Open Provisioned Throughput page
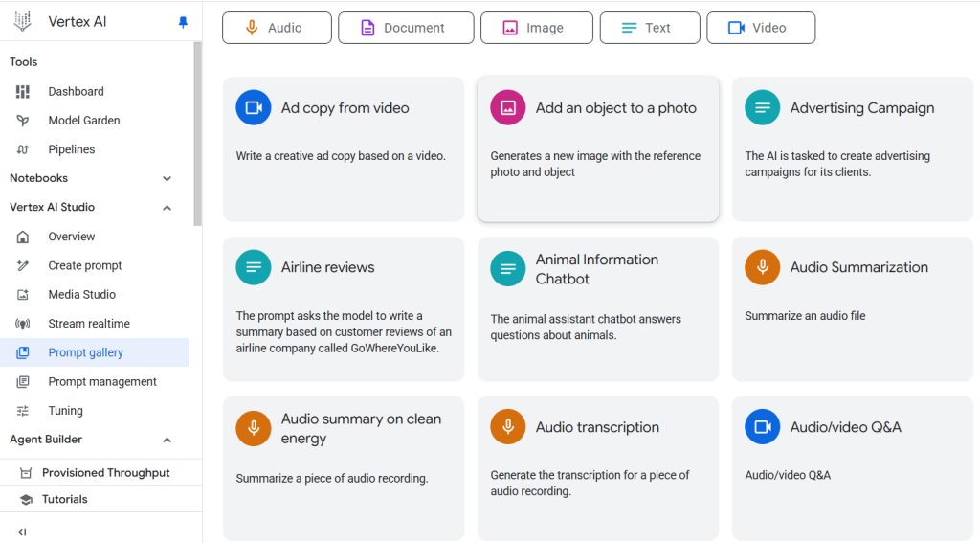The height and width of the screenshot is (543, 980). (x=105, y=473)
